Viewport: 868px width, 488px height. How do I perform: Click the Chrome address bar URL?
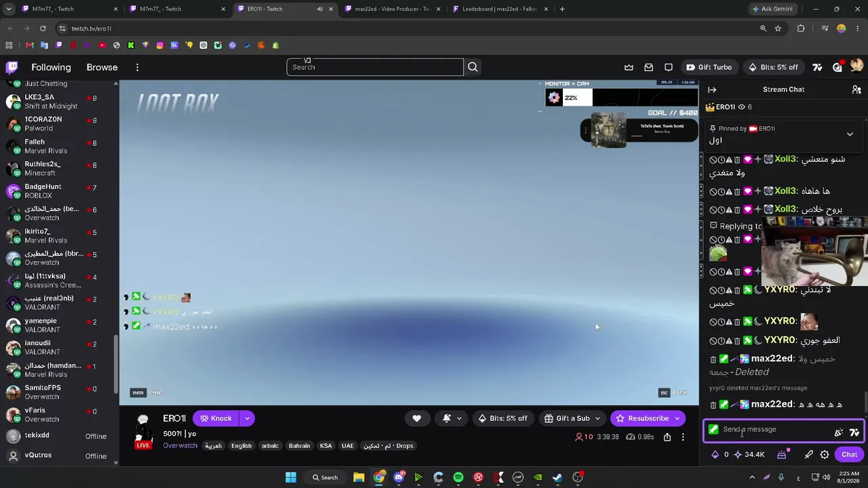[92, 28]
